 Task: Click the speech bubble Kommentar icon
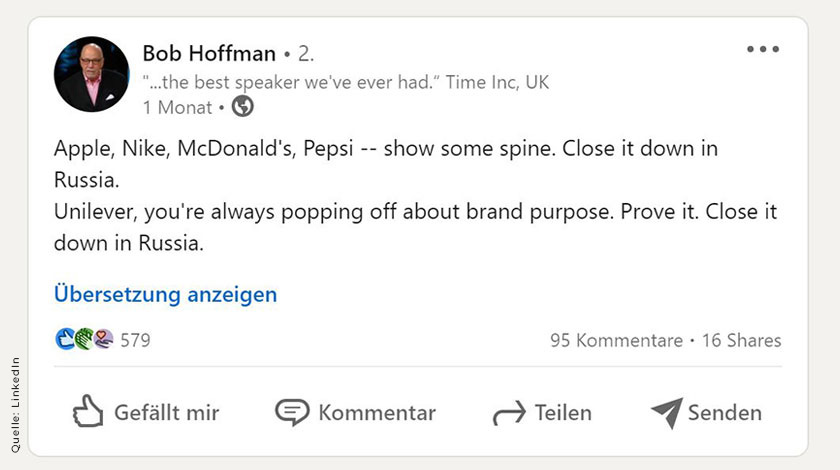point(292,412)
